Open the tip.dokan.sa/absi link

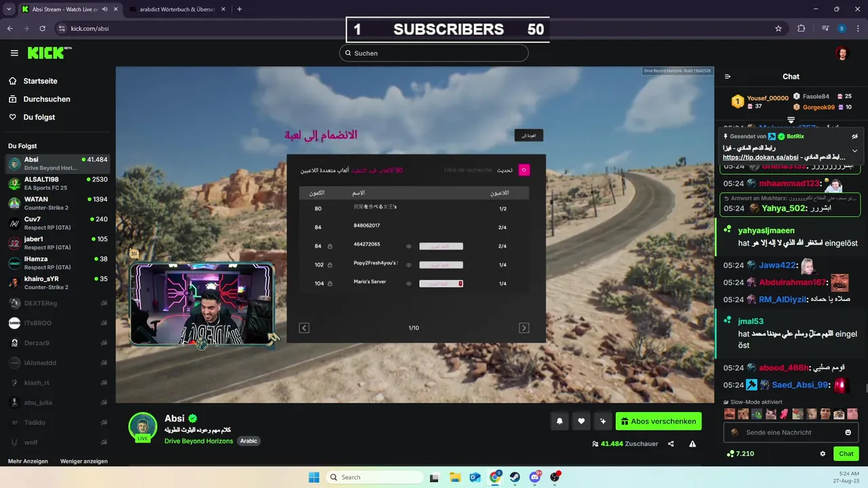pyautogui.click(x=760, y=157)
